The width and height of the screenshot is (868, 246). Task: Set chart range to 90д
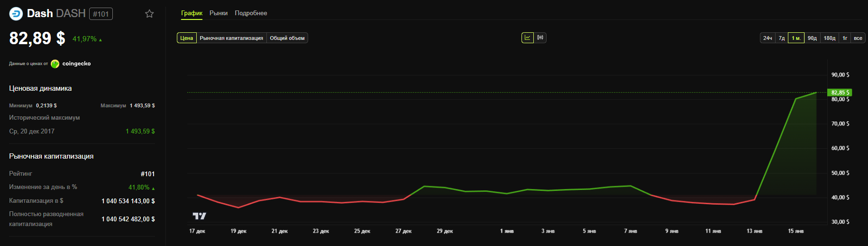(x=813, y=38)
